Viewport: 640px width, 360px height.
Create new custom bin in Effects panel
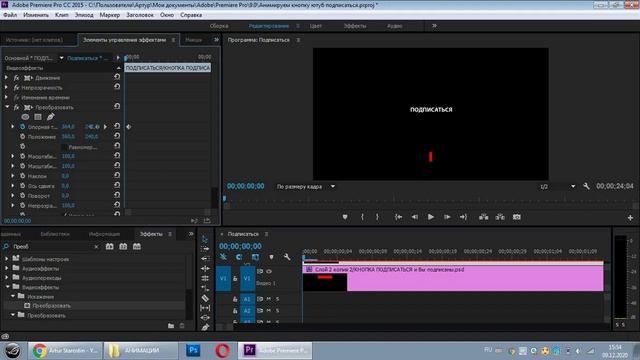tap(171, 326)
